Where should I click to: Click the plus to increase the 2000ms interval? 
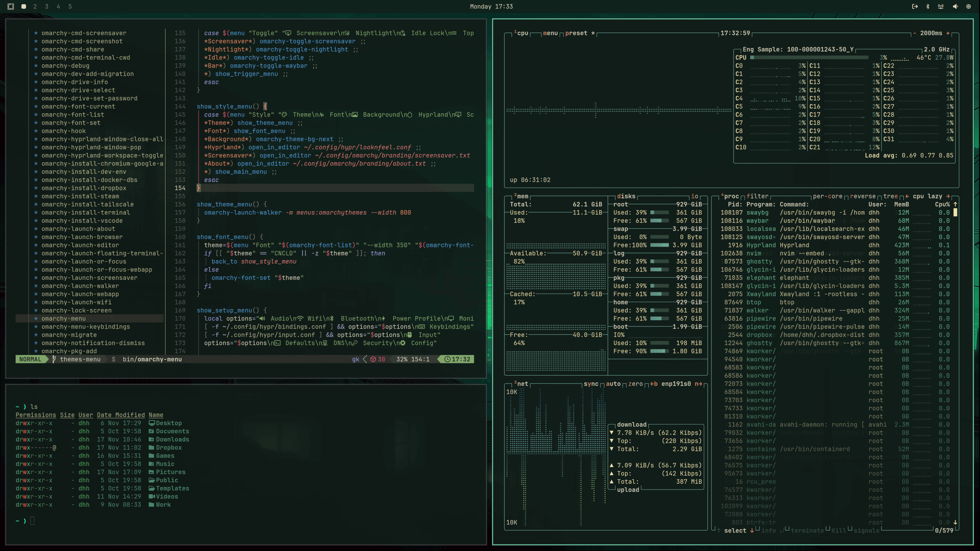click(948, 33)
